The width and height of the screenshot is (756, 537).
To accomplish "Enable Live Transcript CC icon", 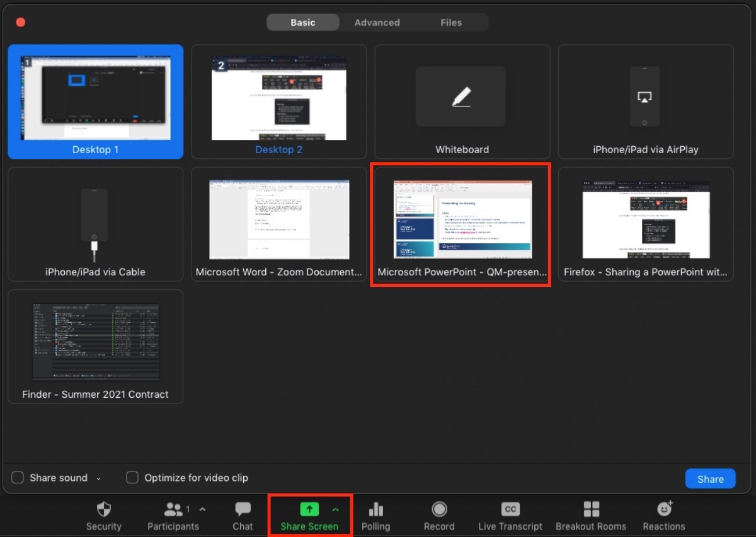I will [510, 509].
